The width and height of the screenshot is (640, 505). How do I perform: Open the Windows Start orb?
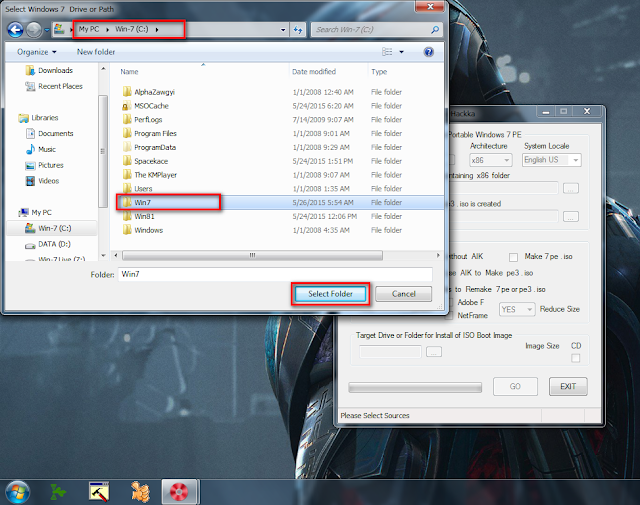coord(18,492)
